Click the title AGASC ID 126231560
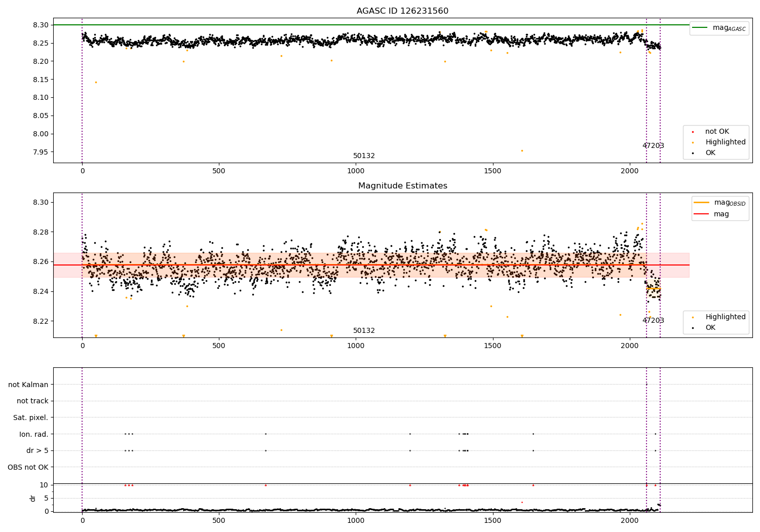 click(x=402, y=11)
